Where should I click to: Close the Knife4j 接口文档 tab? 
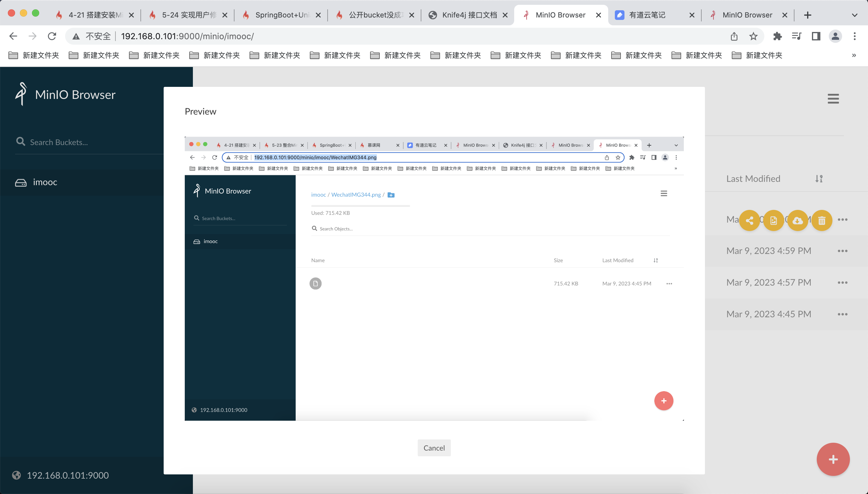505,15
